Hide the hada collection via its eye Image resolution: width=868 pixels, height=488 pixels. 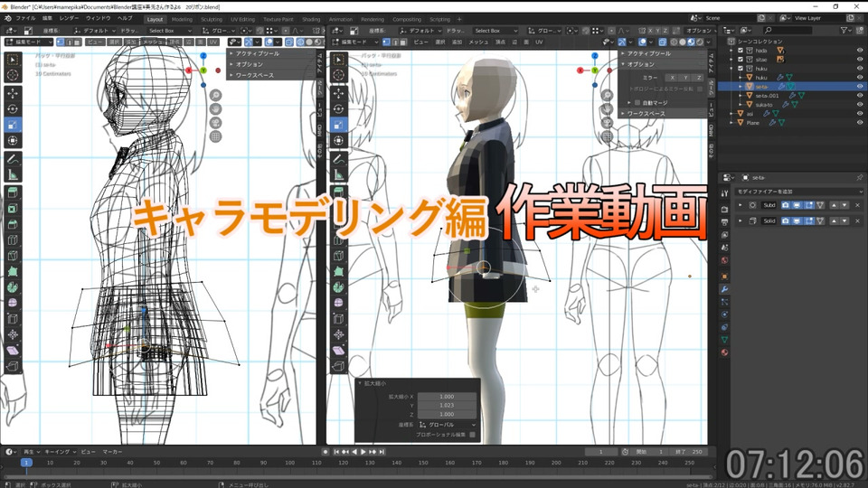860,51
